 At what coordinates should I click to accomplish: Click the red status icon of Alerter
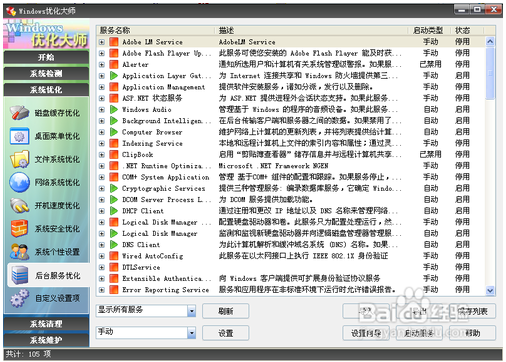tap(114, 64)
